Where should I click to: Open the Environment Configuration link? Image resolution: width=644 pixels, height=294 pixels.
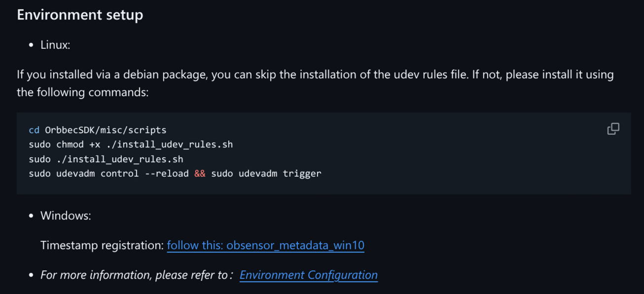pos(309,275)
